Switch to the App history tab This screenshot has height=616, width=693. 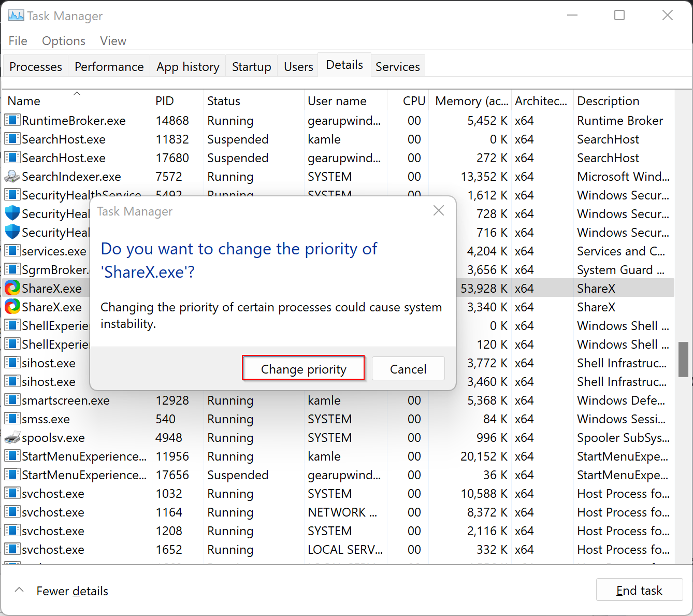188,66
